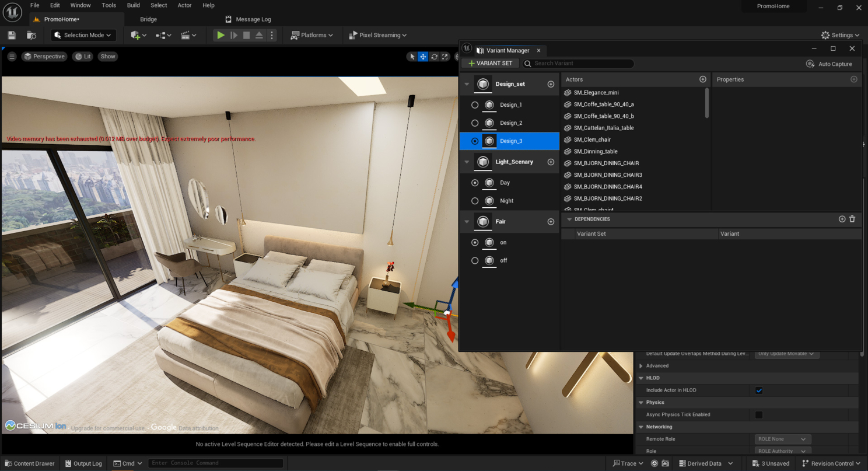
Task: Click the delete trash icon in Dependencies
Action: point(852,219)
